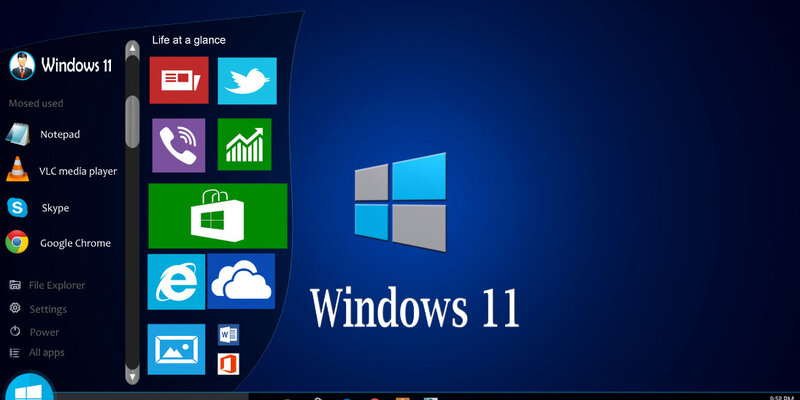The image size is (800, 400).
Task: Launch VLC media player
Action: pyautogui.click(x=61, y=170)
